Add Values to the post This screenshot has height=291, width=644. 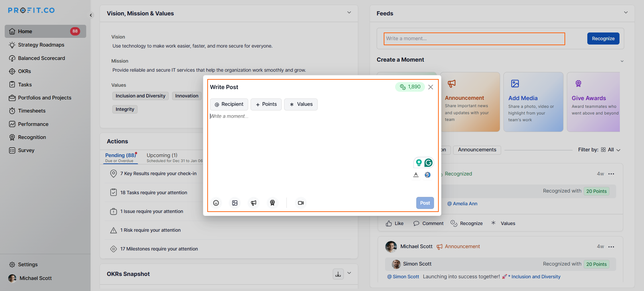pyautogui.click(x=301, y=104)
